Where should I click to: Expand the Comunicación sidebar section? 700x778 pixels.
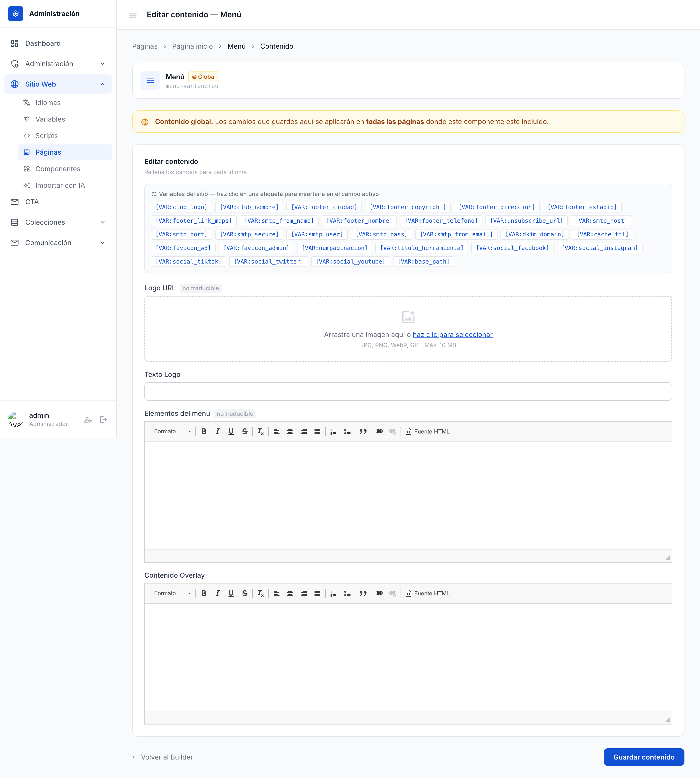pos(58,242)
